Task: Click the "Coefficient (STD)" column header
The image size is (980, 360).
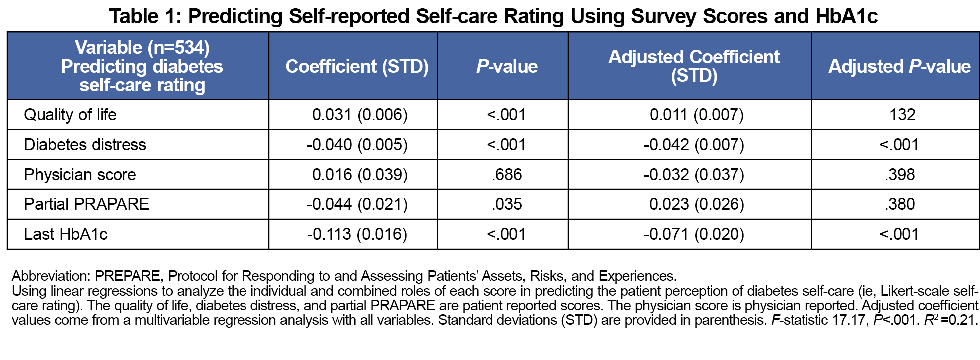Action: (x=357, y=66)
